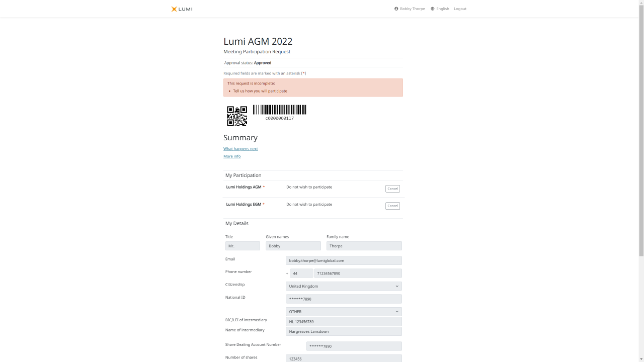
Task: Open Bobby Thorpe account menu
Action: point(410,9)
